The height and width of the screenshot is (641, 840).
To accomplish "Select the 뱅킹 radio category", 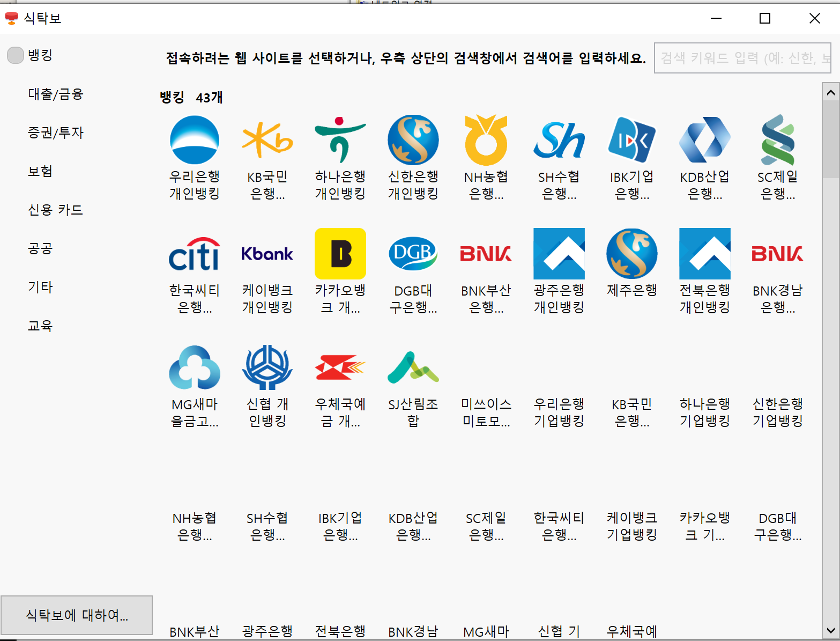I will (x=16, y=55).
